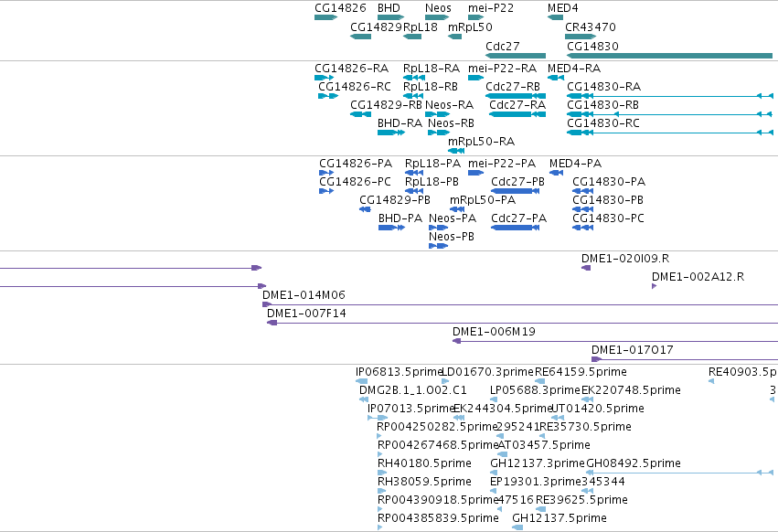Viewport: 778px width, 532px height.
Task: Select the RH40180.5prime EST marker
Action: (382, 473)
